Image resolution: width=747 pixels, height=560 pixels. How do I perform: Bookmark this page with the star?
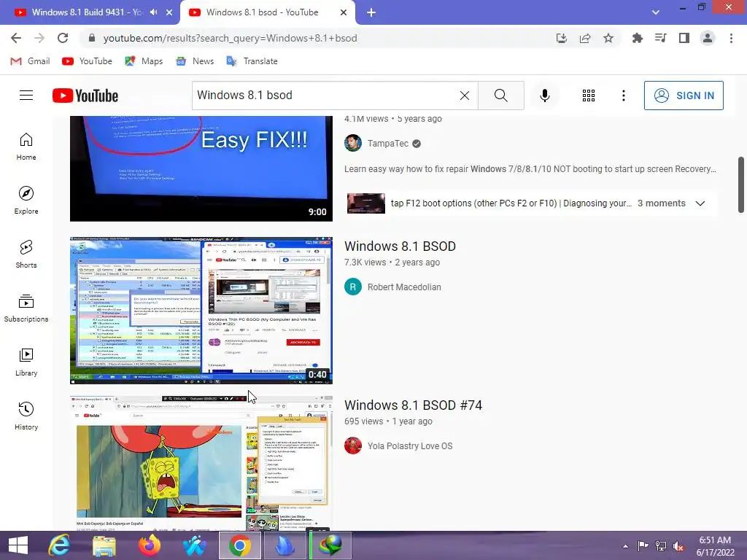click(608, 38)
